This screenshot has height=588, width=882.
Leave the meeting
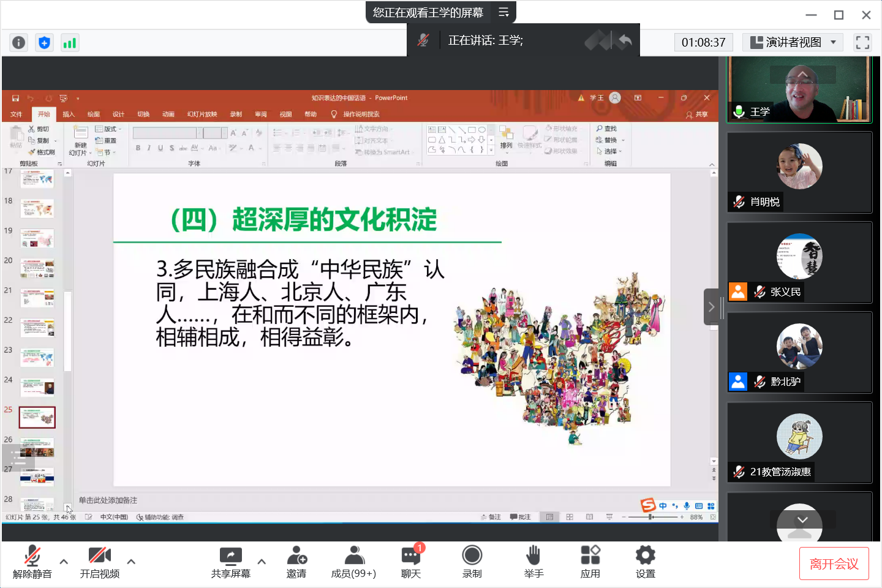point(834,563)
